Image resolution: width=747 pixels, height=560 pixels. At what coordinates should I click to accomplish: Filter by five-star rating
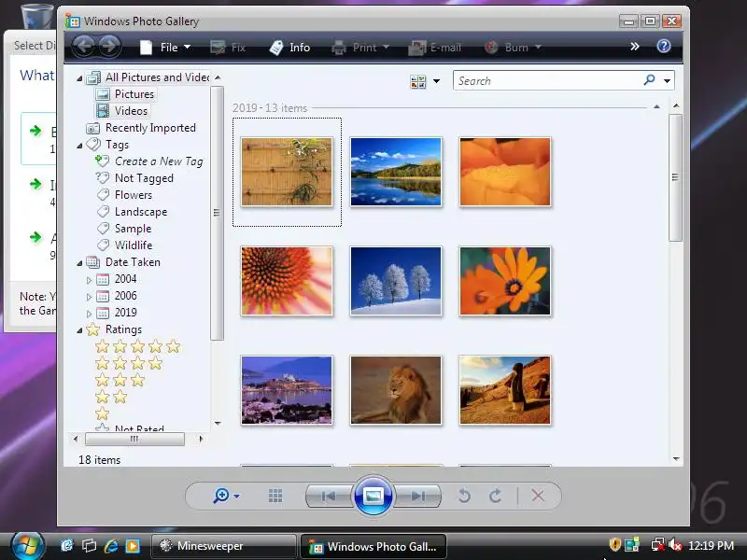tap(137, 346)
